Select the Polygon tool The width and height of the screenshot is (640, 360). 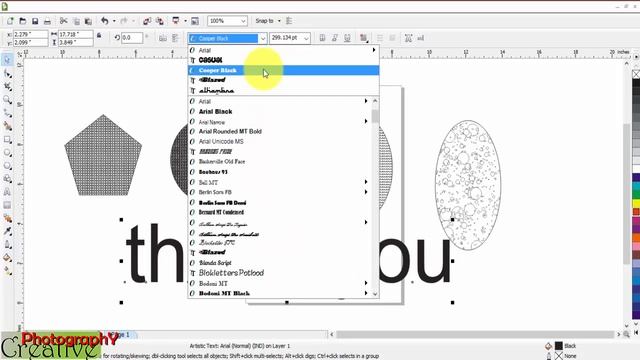coord(7,166)
